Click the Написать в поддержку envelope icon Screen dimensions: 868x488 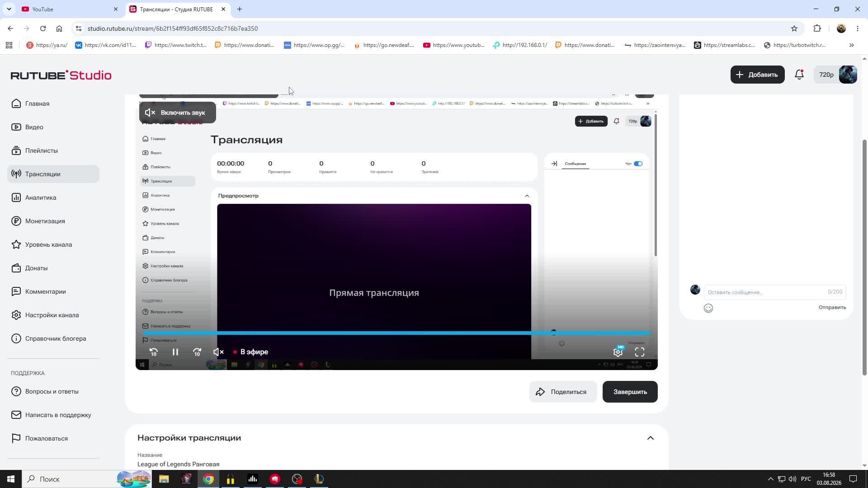(16, 415)
